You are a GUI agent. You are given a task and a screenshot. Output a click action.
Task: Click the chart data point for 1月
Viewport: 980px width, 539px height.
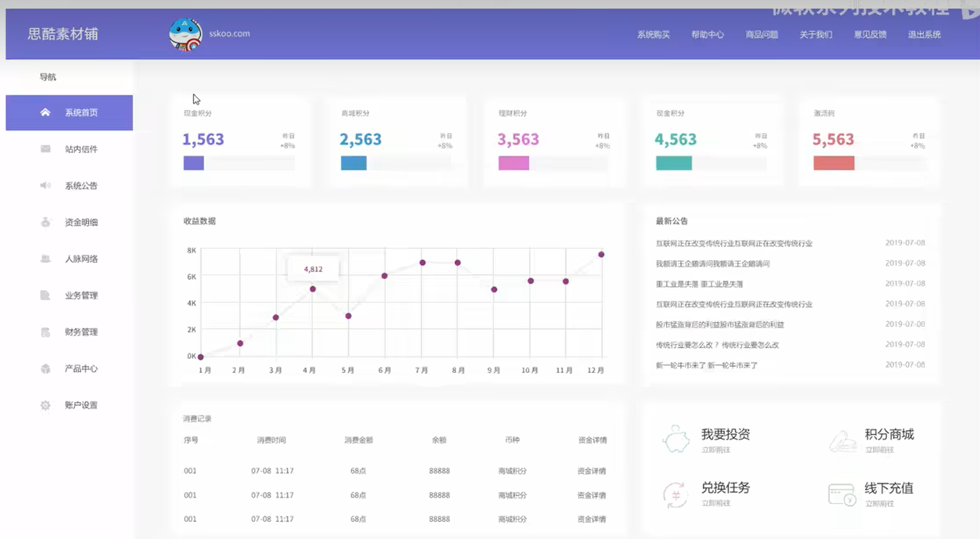click(x=201, y=357)
